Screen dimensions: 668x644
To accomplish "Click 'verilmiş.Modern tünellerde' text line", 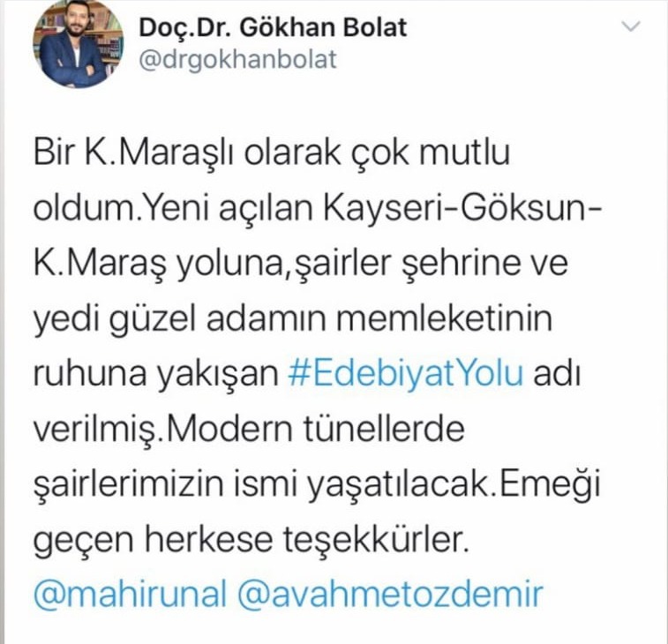I will [249, 430].
